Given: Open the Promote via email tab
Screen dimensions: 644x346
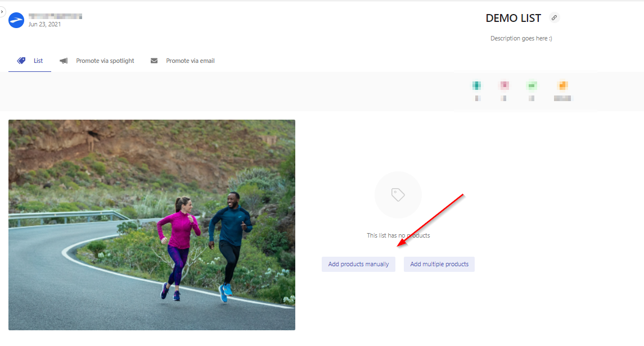Looking at the screenshot, I should click(190, 61).
